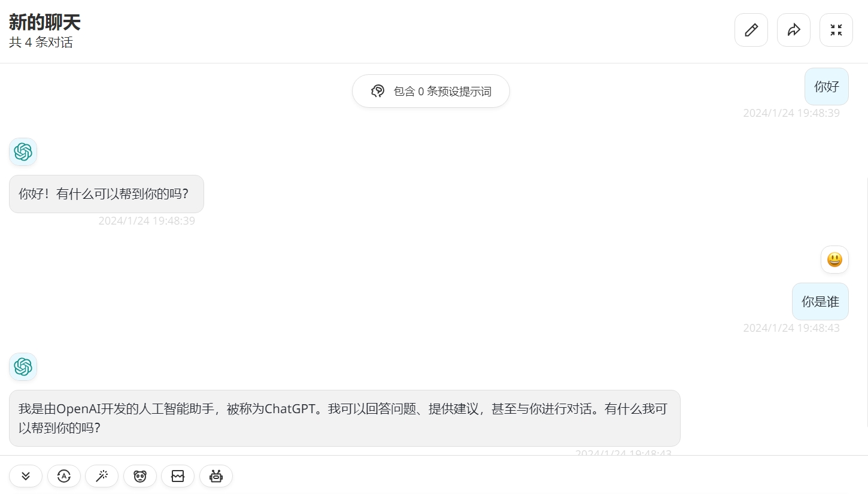The width and height of the screenshot is (868, 494).
Task: Select the '你好' user message bubble
Action: coord(827,86)
